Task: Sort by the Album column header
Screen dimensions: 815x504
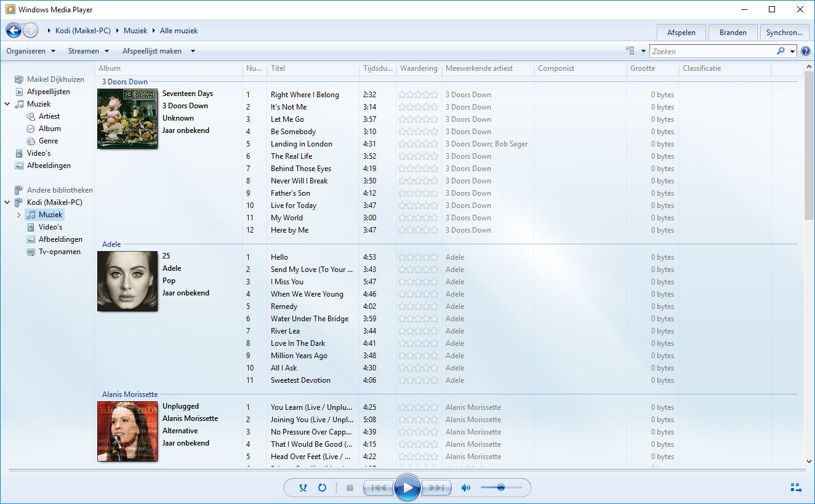Action: click(x=169, y=68)
